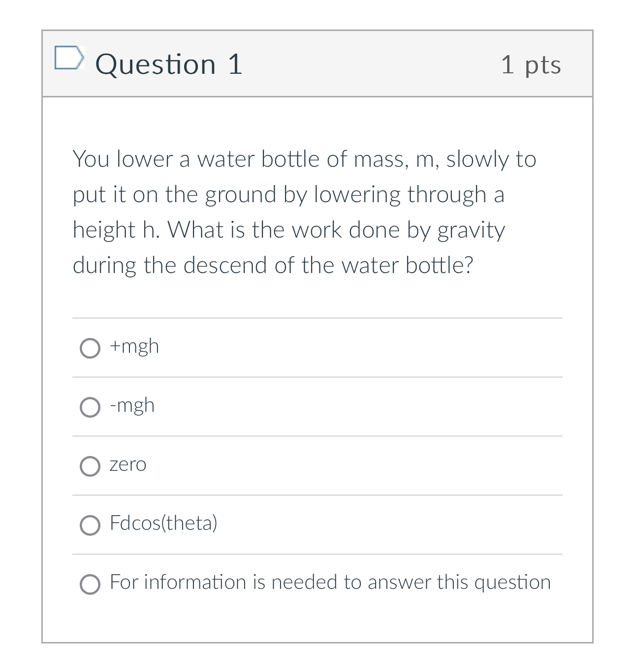Click the Question 1 header title

(169, 63)
